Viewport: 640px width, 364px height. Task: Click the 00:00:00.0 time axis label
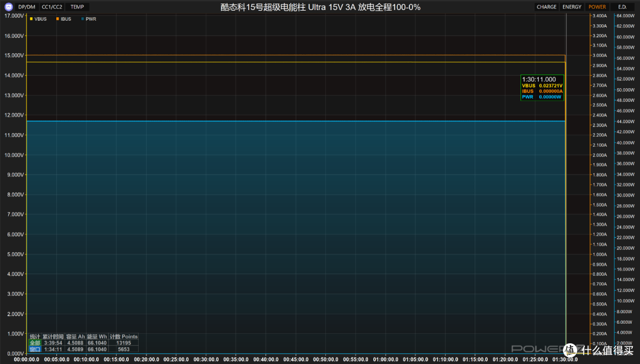[x=27, y=359]
